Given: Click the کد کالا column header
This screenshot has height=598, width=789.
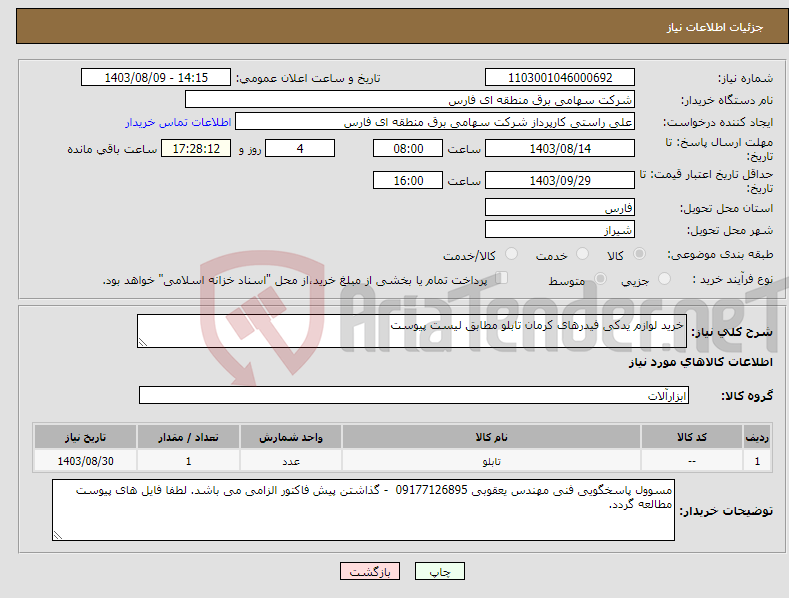Looking at the screenshot, I should pos(692,437).
